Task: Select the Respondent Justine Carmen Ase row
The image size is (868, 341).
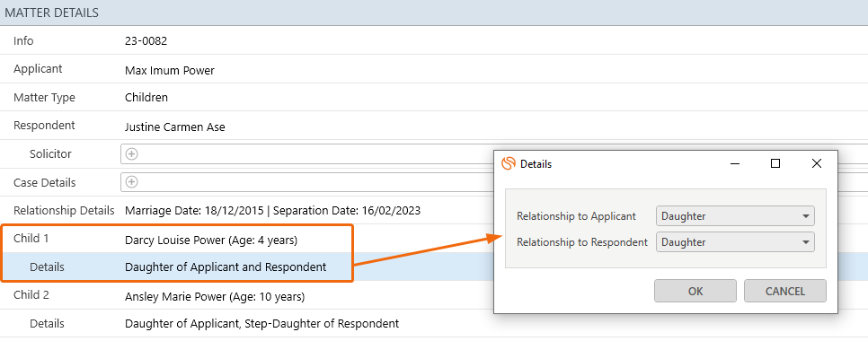Action: point(434,126)
